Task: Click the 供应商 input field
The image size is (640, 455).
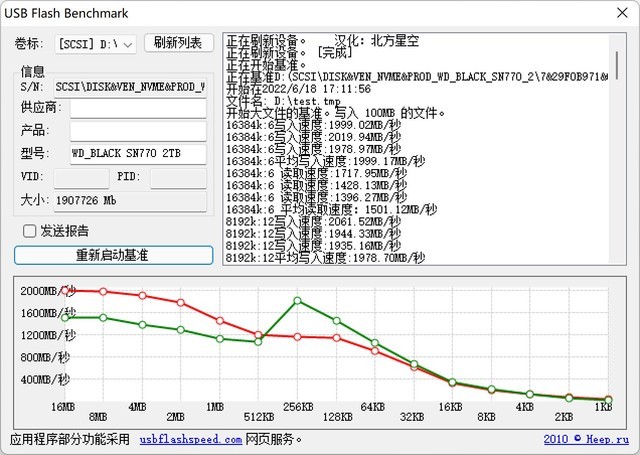Action: (x=138, y=109)
